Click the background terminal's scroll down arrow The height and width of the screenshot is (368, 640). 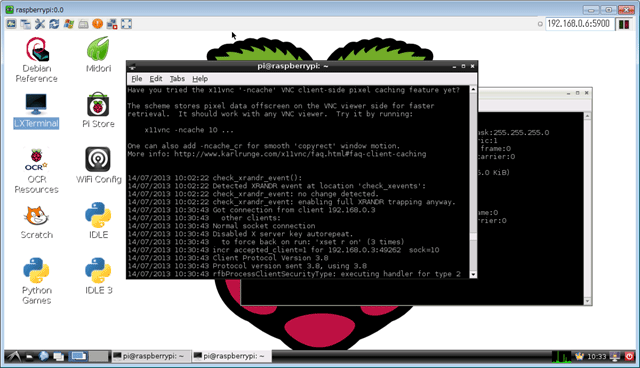(587, 301)
